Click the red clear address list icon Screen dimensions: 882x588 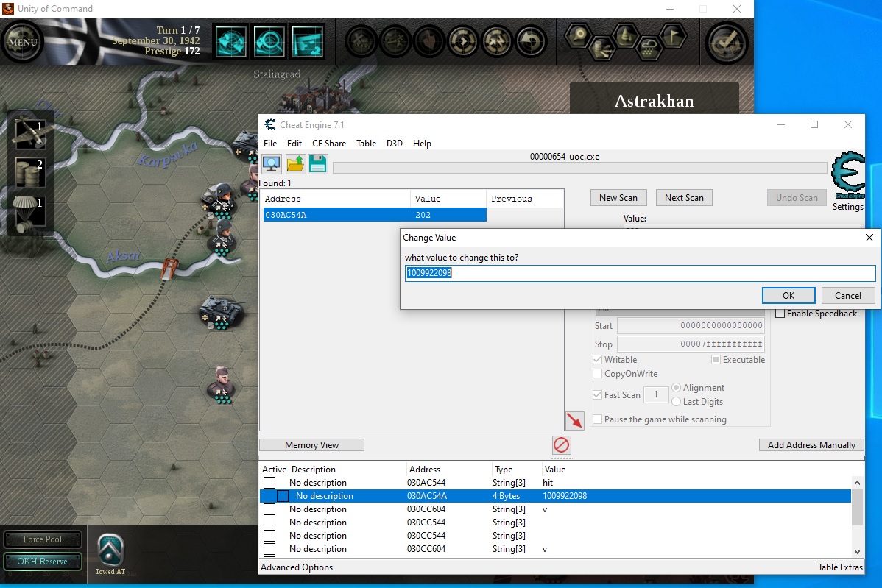(x=561, y=444)
